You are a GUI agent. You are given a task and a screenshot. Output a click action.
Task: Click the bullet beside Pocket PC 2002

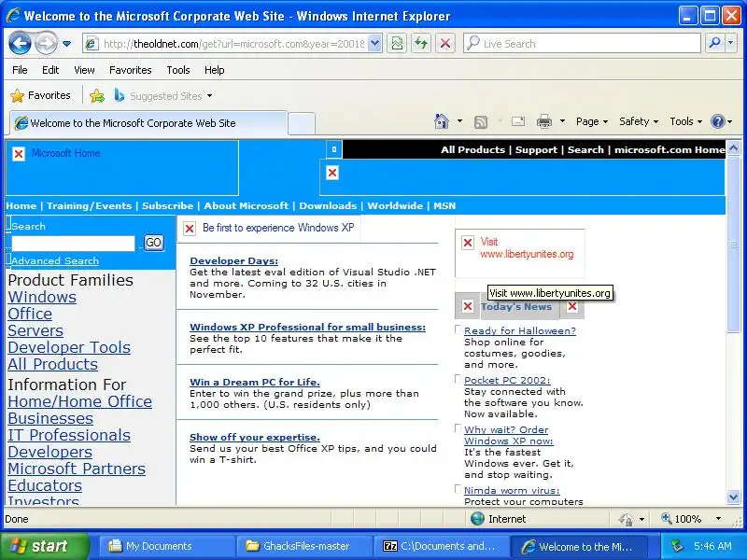click(x=458, y=379)
